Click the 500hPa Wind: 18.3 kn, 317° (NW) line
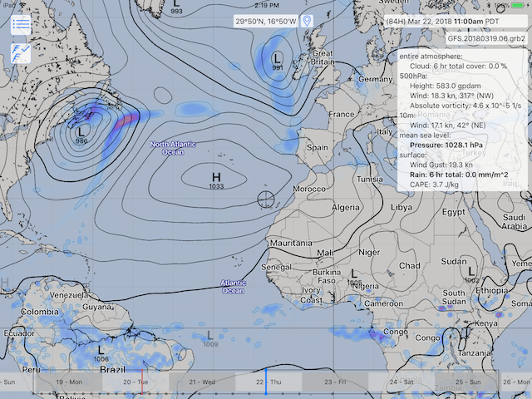Screen dimensions: 532x399 pyautogui.click(x=451, y=96)
